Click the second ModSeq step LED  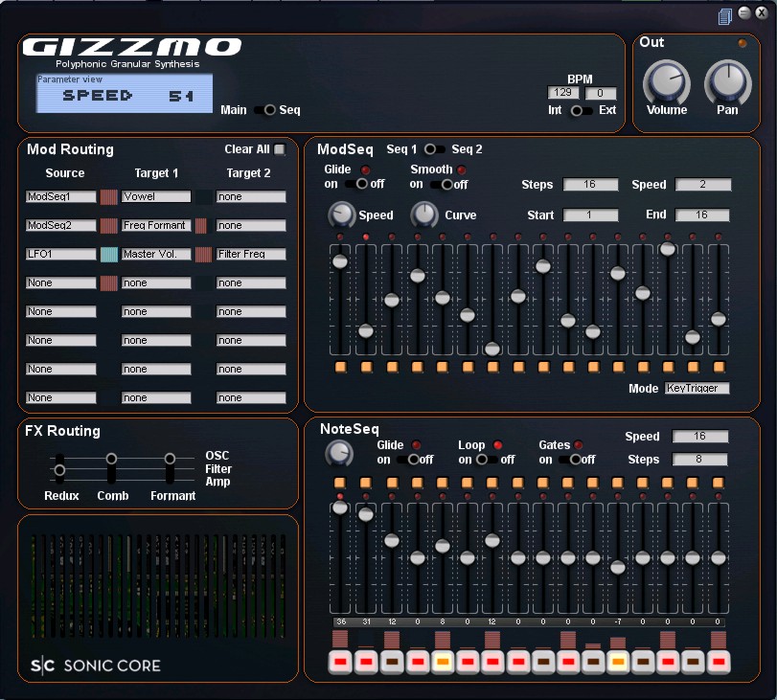366,237
